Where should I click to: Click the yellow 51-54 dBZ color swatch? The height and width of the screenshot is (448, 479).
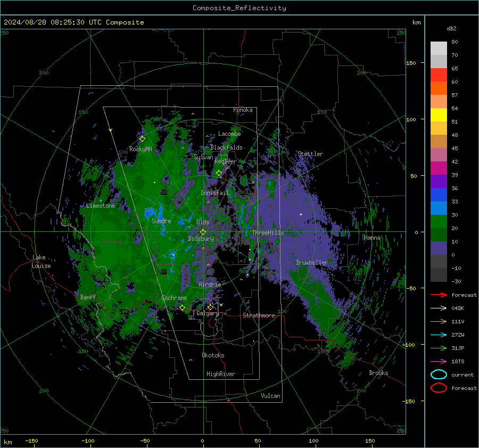pyautogui.click(x=439, y=115)
